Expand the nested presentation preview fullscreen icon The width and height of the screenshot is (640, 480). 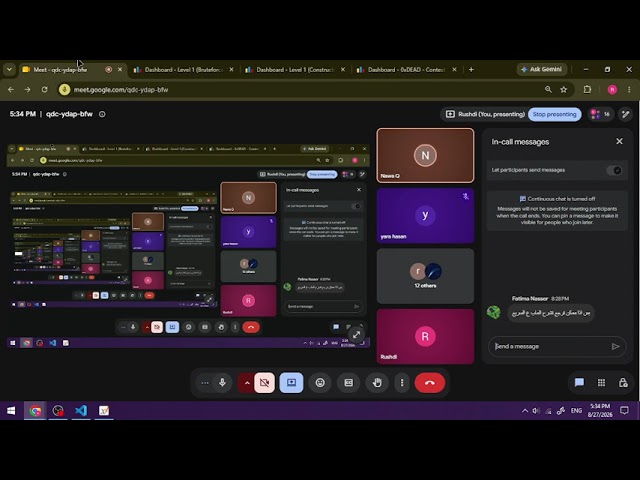point(356,335)
